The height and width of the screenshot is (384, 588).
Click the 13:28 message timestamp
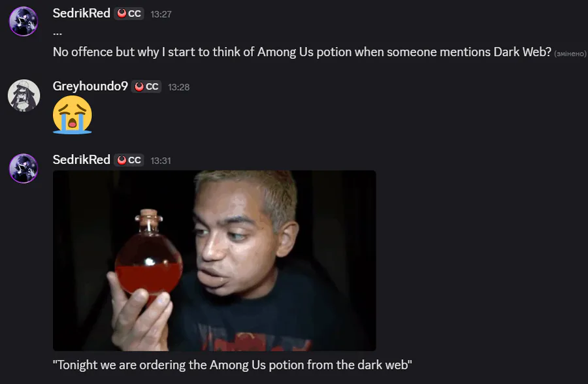click(x=178, y=88)
